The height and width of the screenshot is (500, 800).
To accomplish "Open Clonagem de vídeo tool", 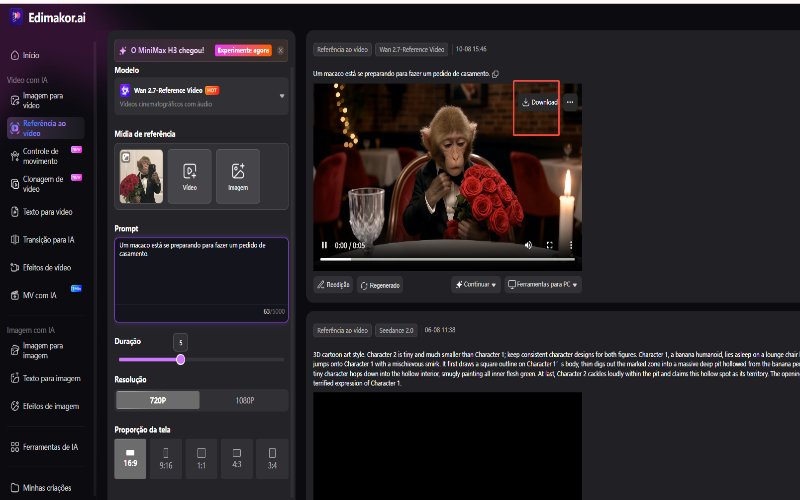I will click(x=43, y=184).
